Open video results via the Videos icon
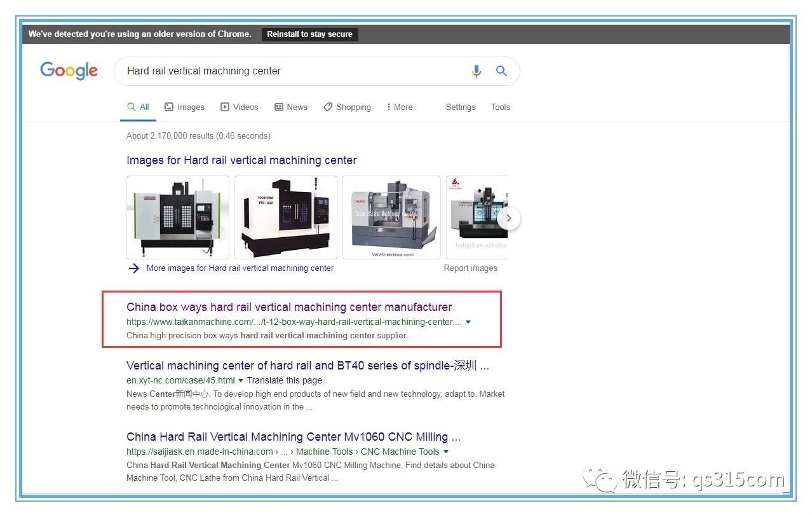The width and height of the screenshot is (812, 517). tap(224, 107)
